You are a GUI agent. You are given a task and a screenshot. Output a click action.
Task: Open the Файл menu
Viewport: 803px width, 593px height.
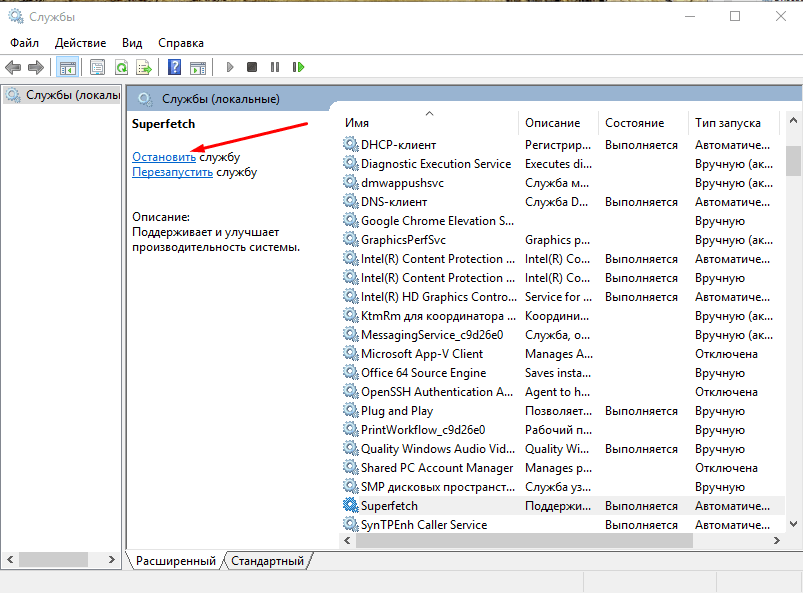25,43
